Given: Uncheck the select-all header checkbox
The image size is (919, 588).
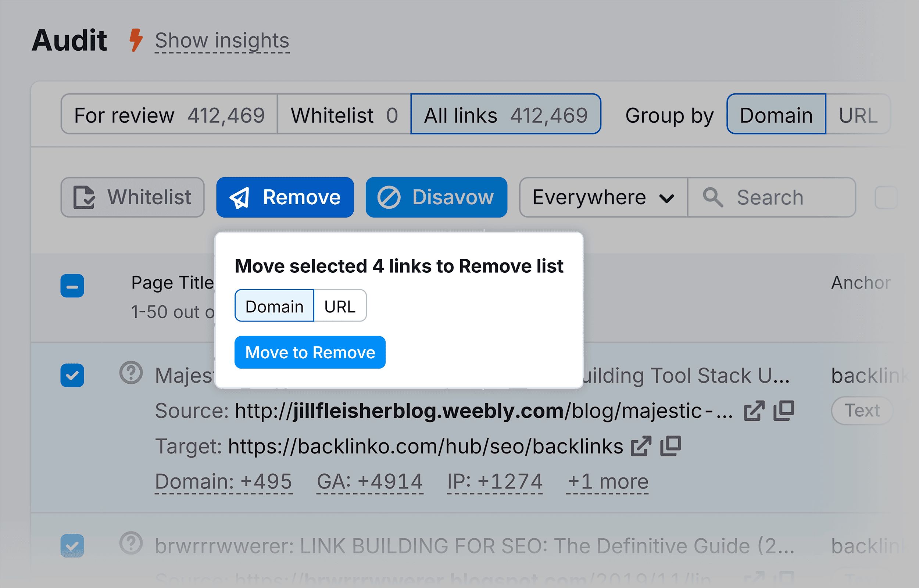Looking at the screenshot, I should coord(72,286).
